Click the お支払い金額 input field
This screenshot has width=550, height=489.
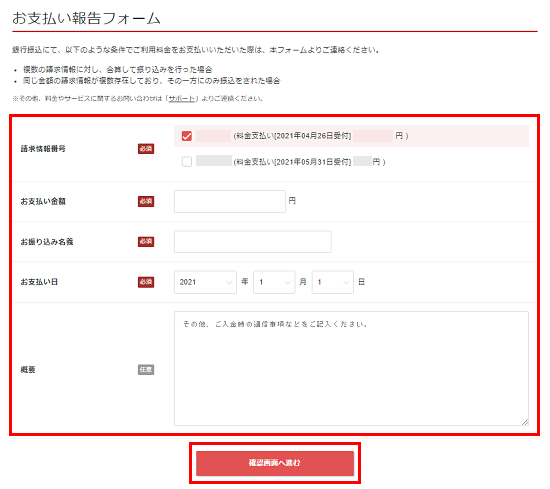[x=230, y=201]
